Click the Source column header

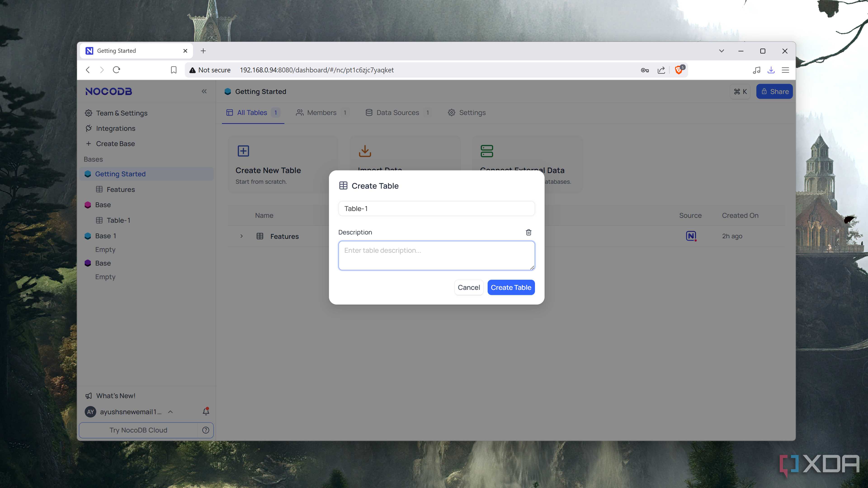click(x=690, y=216)
